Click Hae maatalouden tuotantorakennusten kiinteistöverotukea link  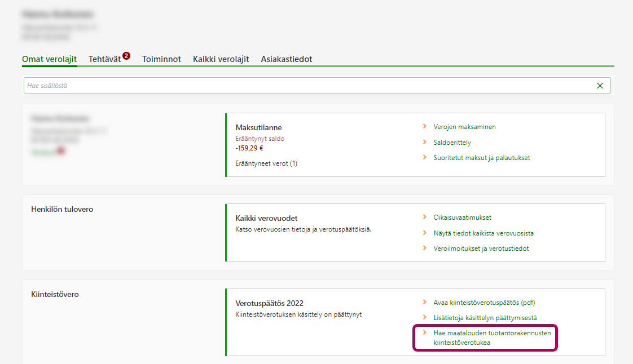tap(491, 338)
